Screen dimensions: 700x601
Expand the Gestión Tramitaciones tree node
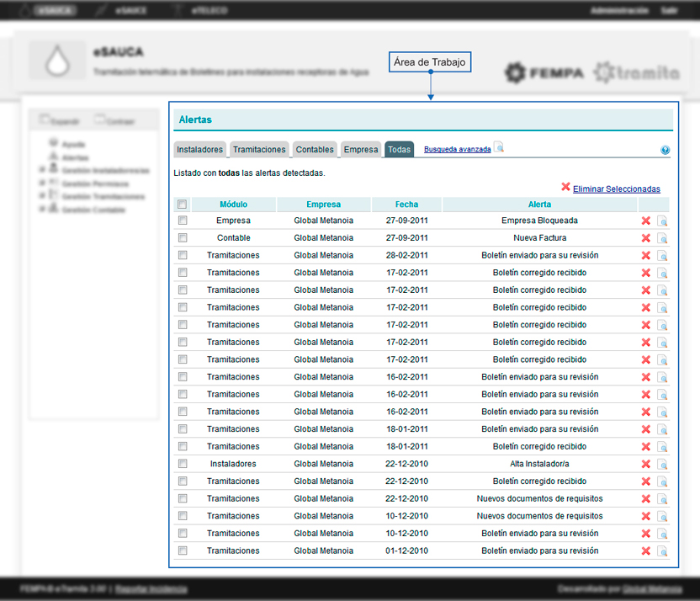point(41,196)
